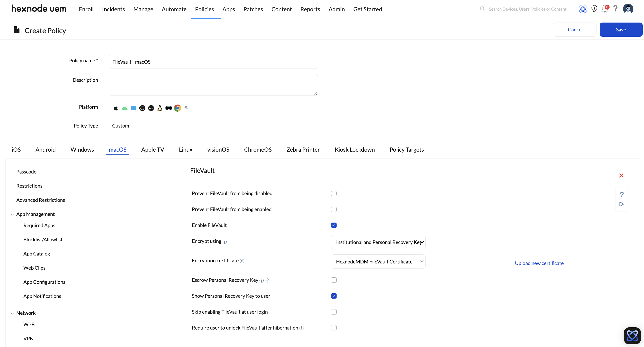The width and height of the screenshot is (644, 347).
Task: Click the Zebra Printer platform icon
Action: click(186, 108)
